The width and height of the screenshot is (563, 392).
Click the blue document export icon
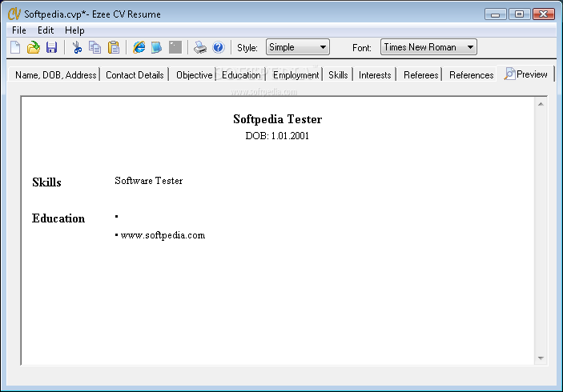click(156, 47)
